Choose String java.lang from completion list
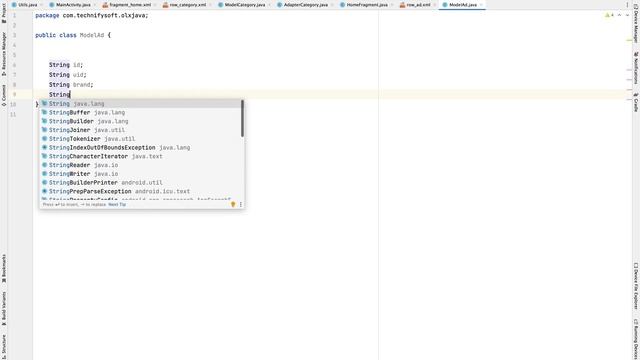 pos(141,104)
